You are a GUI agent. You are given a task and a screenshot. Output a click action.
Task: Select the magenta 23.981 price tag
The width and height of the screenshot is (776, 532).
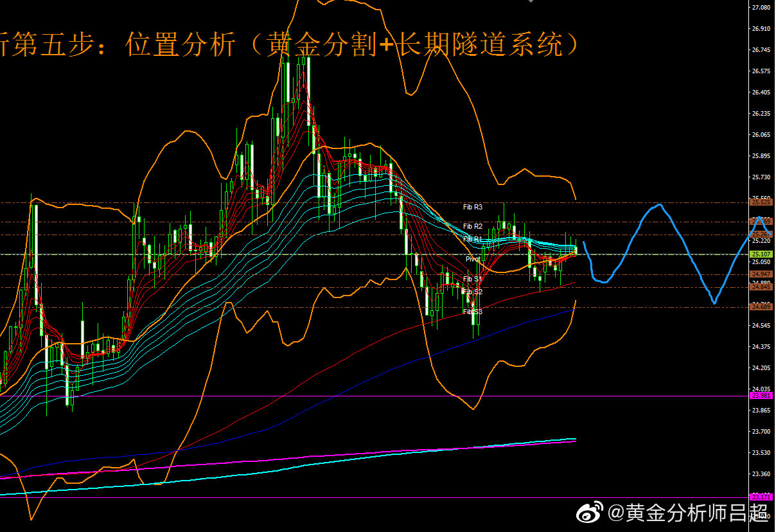click(x=761, y=396)
